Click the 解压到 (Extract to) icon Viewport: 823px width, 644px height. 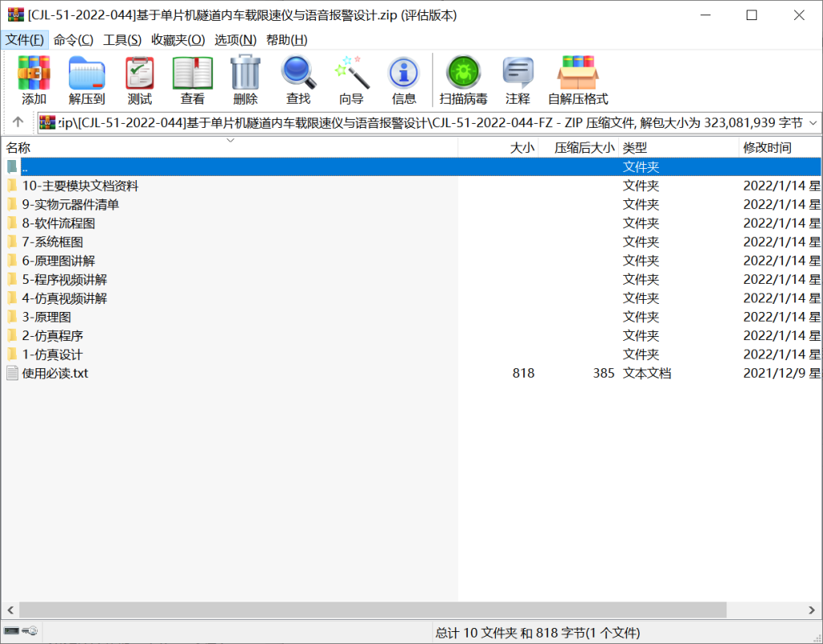click(x=87, y=80)
